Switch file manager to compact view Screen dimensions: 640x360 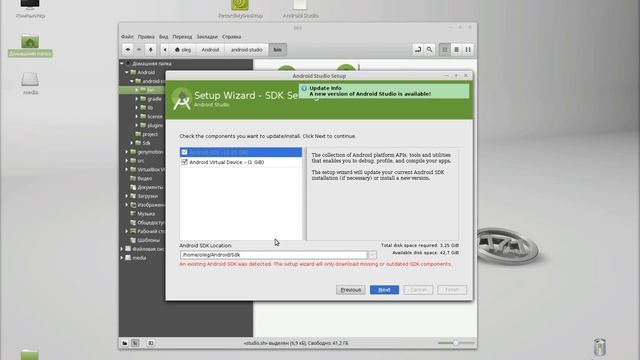pos(468,49)
